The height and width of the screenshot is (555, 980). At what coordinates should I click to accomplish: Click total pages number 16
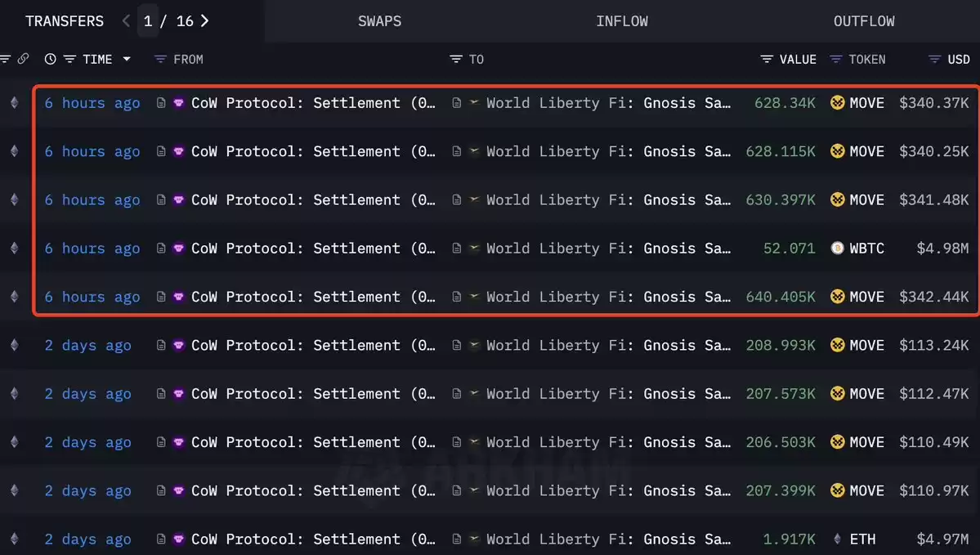pos(185,21)
